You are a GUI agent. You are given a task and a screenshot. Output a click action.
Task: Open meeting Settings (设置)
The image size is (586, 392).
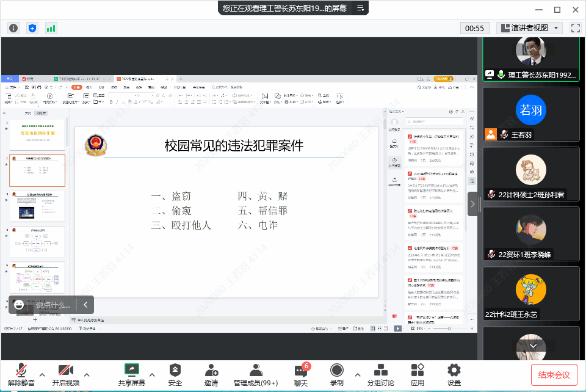[454, 375]
